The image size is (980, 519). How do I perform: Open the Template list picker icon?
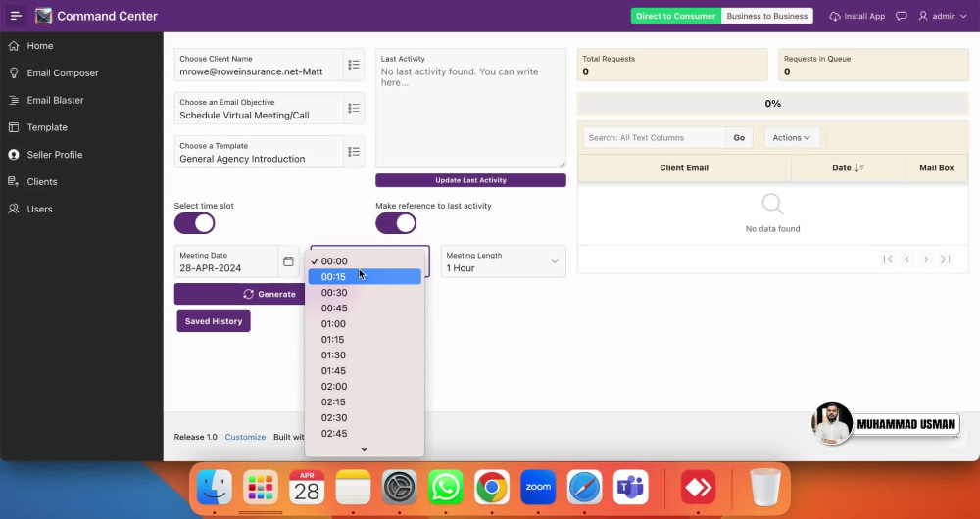(x=354, y=152)
